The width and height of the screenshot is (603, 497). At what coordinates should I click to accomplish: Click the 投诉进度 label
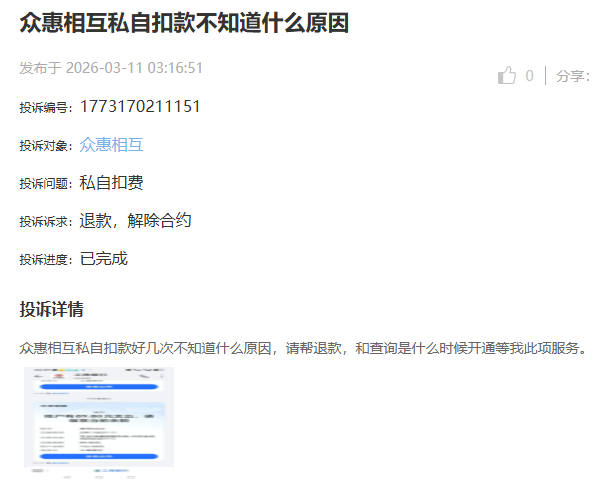click(46, 259)
